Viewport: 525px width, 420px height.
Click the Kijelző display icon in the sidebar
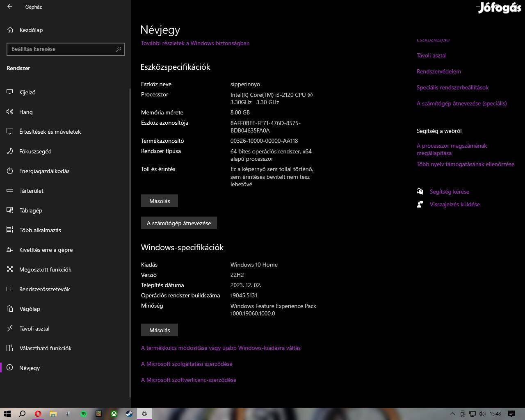[10, 92]
